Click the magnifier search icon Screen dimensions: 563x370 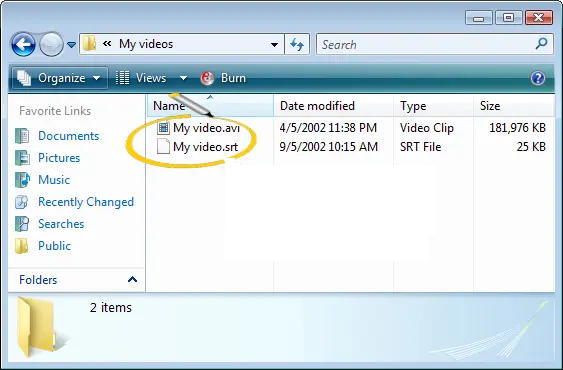tap(541, 44)
